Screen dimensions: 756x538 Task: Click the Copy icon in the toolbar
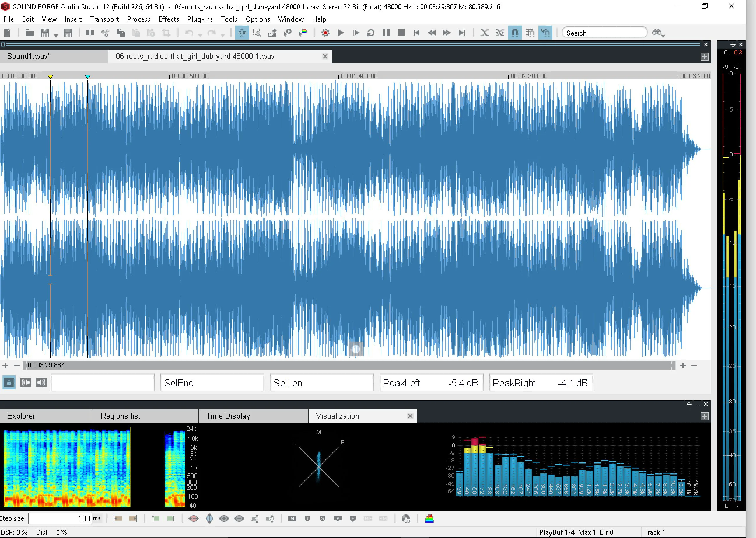(x=121, y=33)
